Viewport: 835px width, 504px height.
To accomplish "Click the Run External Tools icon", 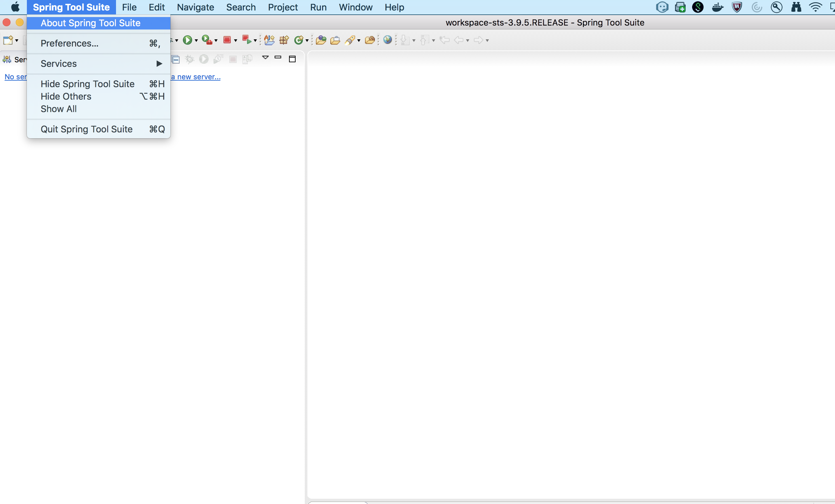I will [207, 40].
